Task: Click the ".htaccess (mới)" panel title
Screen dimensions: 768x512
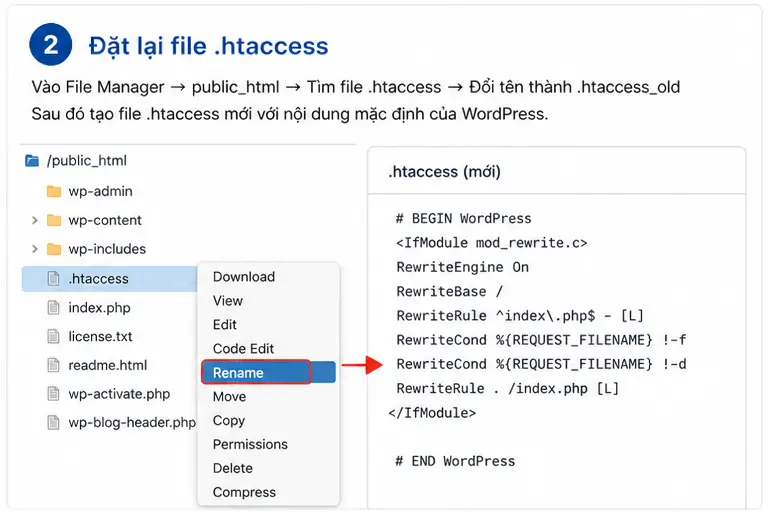Action: 445,172
